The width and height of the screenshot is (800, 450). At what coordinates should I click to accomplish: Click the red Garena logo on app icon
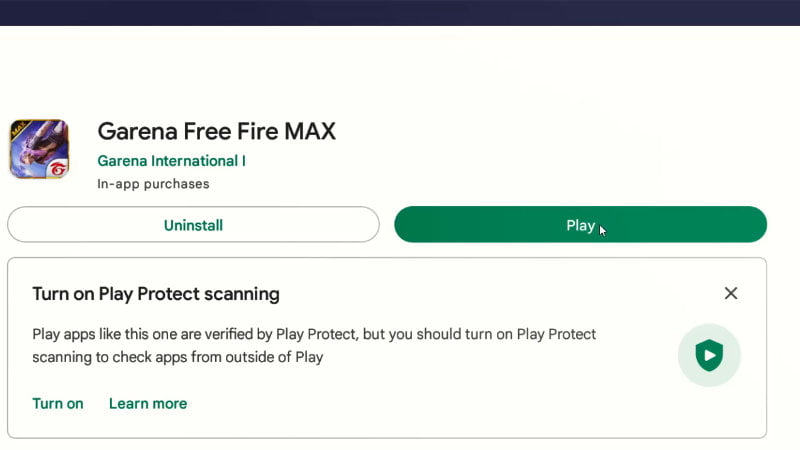58,168
